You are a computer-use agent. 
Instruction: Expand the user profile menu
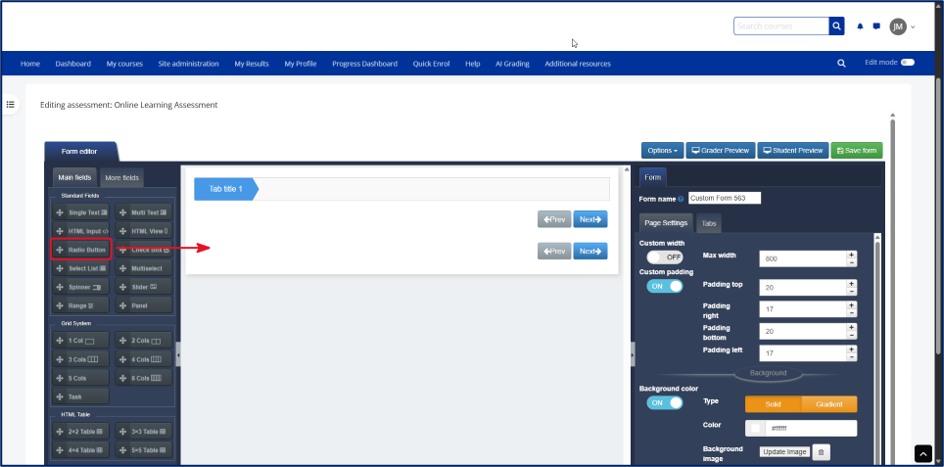coord(902,26)
